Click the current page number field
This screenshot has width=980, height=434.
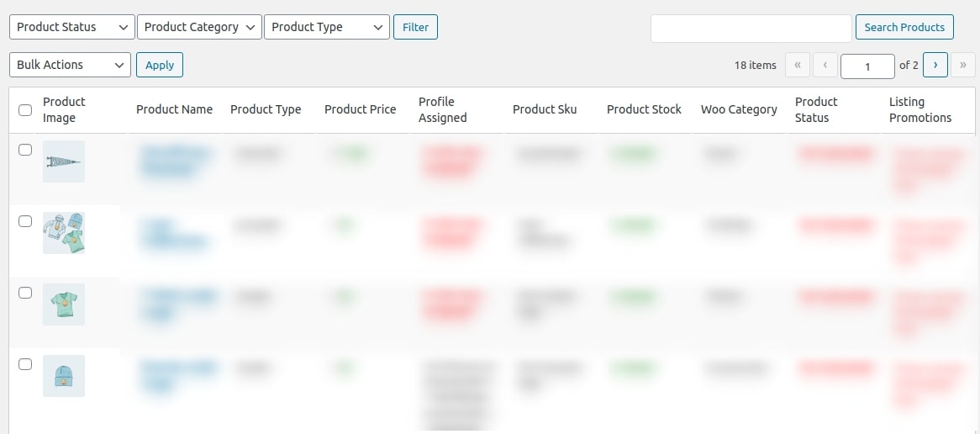click(x=867, y=66)
